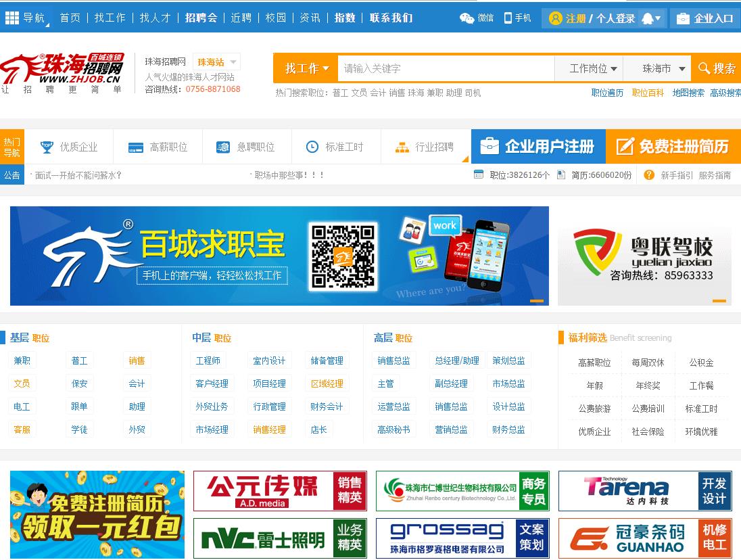This screenshot has width=741, height=560.
Task: Filter by 环境优雅 benefit
Action: pos(701,431)
